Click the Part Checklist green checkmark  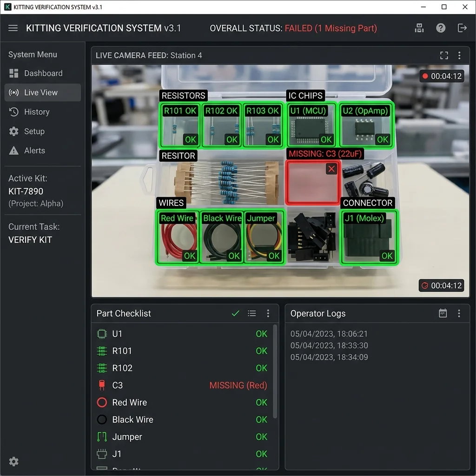(x=235, y=313)
